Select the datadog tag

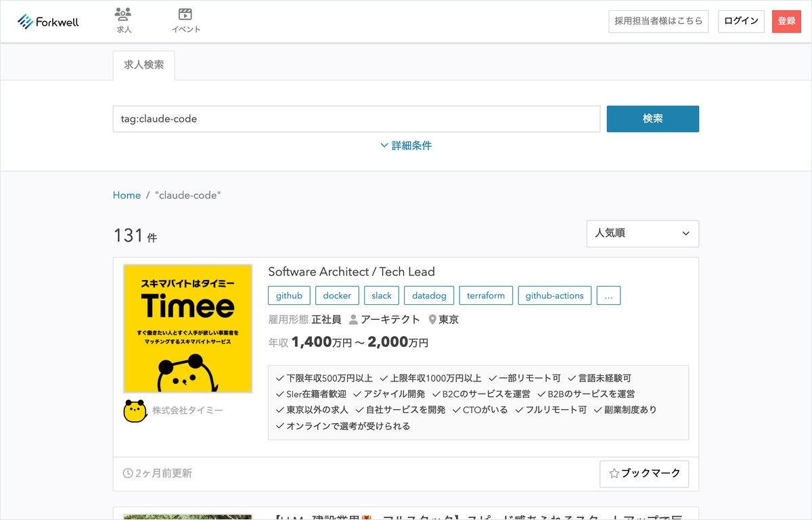tap(429, 296)
